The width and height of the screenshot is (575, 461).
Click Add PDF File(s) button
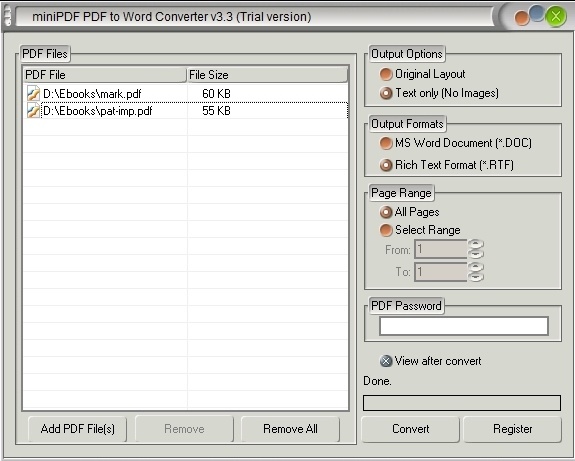(77, 429)
